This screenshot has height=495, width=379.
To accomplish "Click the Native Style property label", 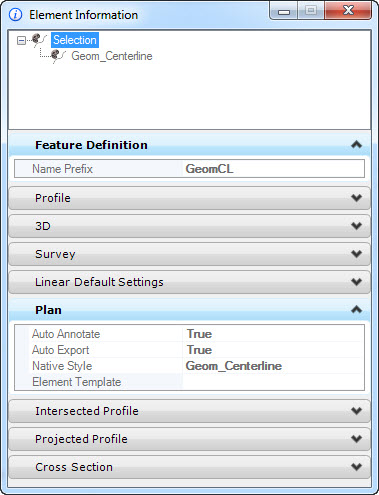I will coord(62,366).
